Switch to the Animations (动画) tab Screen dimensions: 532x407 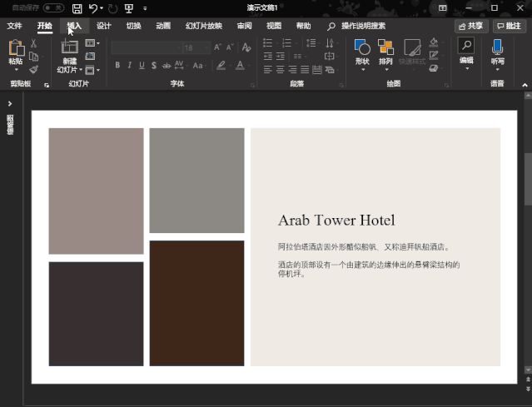coord(163,26)
